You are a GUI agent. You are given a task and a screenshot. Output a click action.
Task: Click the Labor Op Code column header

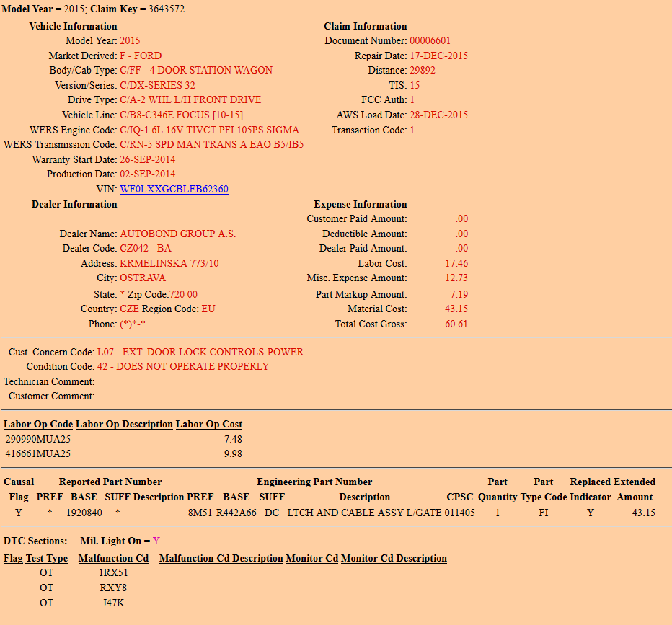coord(38,425)
